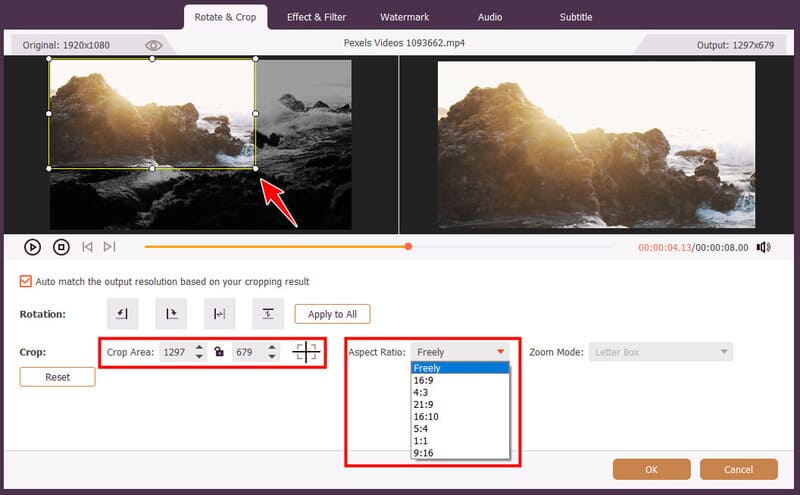Click left-middle crop edge handle

point(49,113)
